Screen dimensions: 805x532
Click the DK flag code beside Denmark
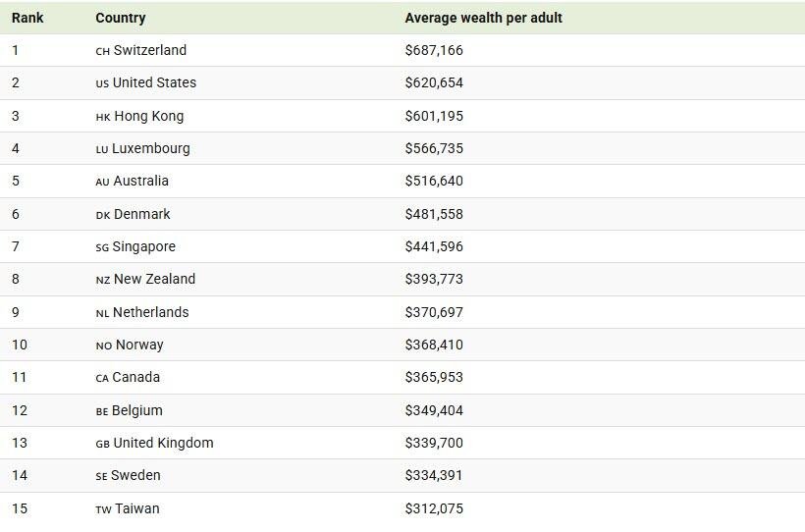click(x=103, y=215)
